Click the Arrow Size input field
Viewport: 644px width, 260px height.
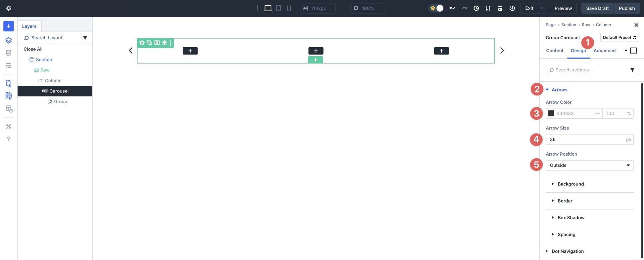(x=585, y=139)
